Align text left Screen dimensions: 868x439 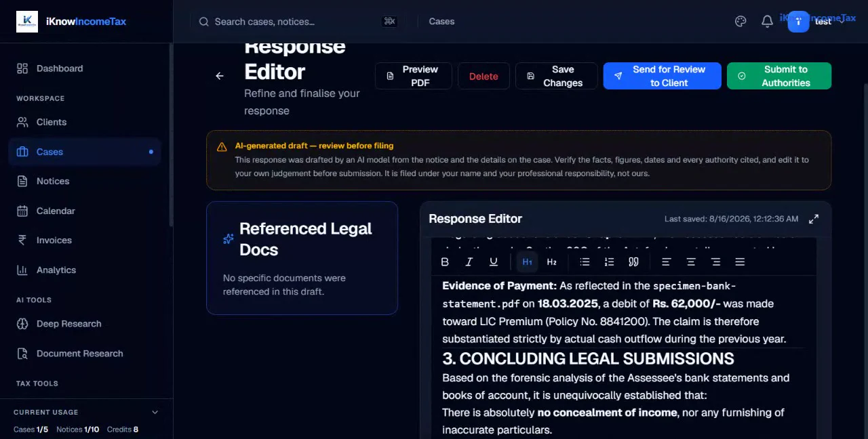667,262
